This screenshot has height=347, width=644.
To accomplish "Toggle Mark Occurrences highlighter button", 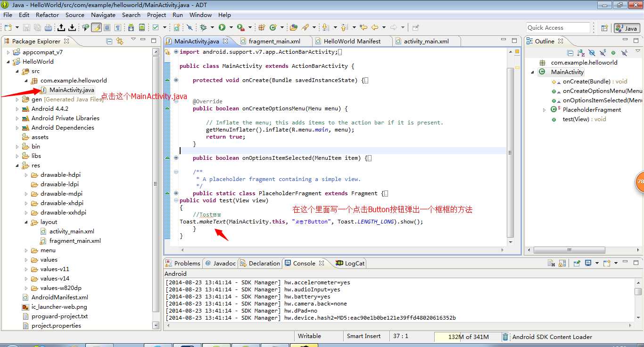I will [96, 27].
